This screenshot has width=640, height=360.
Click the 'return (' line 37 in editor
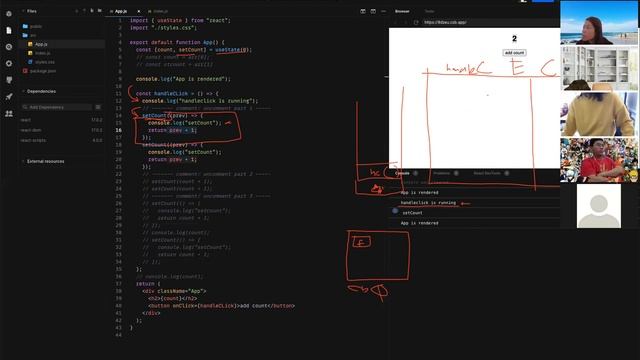pyautogui.click(x=148, y=284)
